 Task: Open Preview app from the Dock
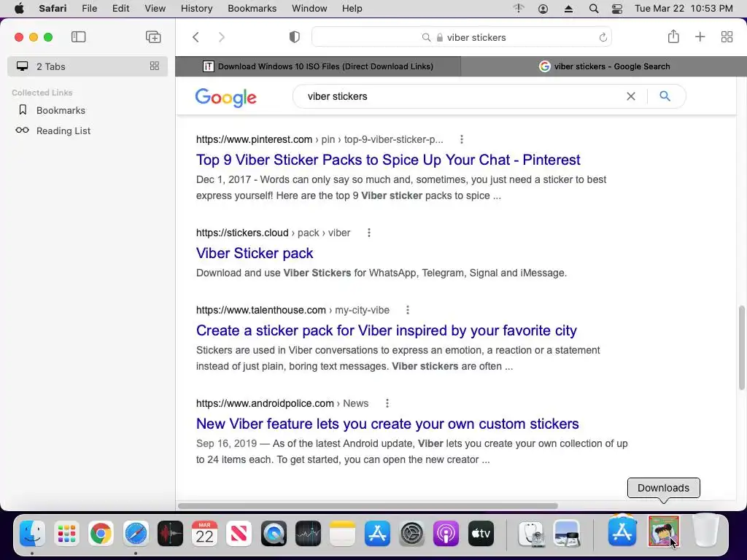pyautogui.click(x=566, y=533)
